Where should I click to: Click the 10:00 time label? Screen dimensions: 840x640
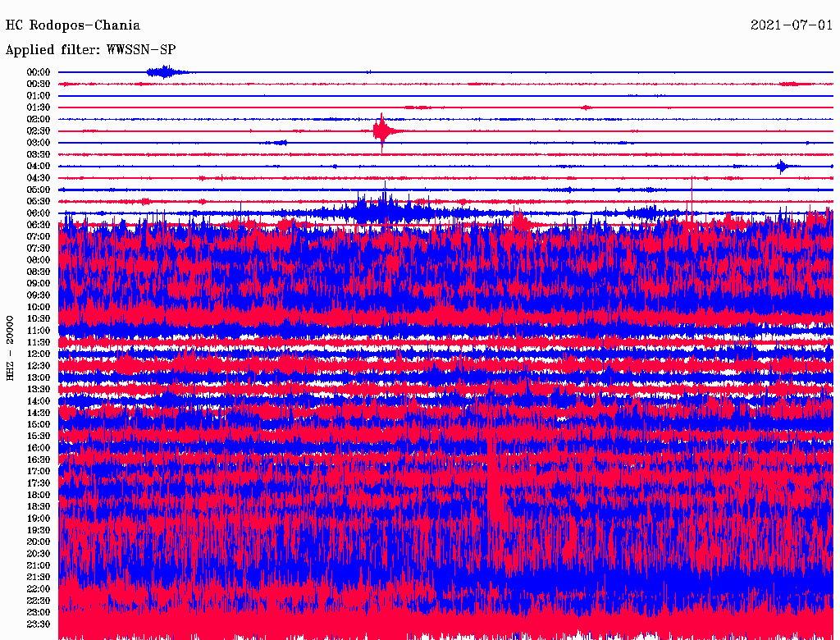point(39,307)
